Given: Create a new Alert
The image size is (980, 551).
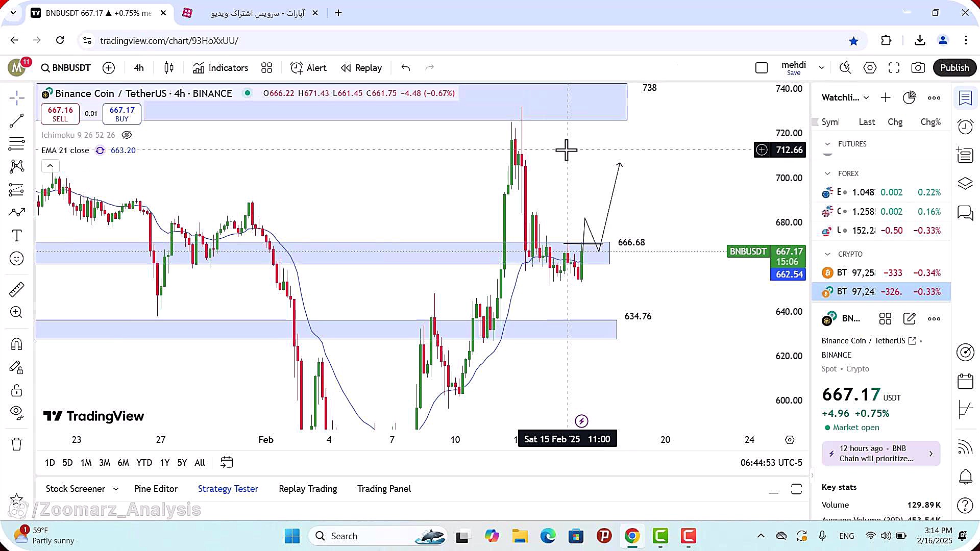Looking at the screenshot, I should point(308,68).
